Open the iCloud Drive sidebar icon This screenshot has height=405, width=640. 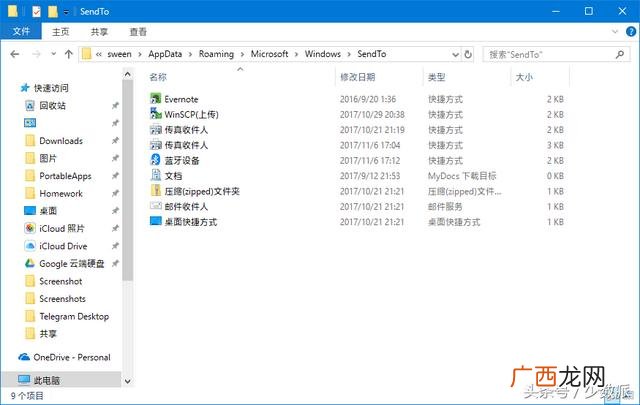pyautogui.click(x=30, y=246)
